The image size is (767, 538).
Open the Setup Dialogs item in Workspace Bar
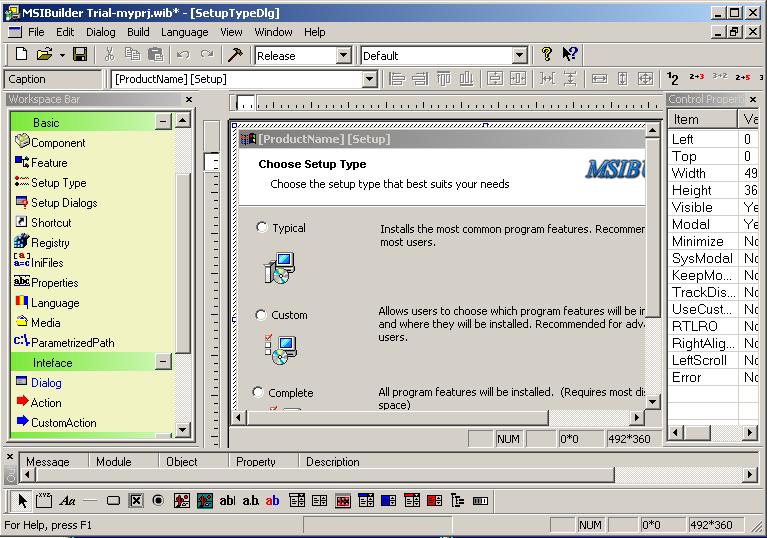(56, 202)
